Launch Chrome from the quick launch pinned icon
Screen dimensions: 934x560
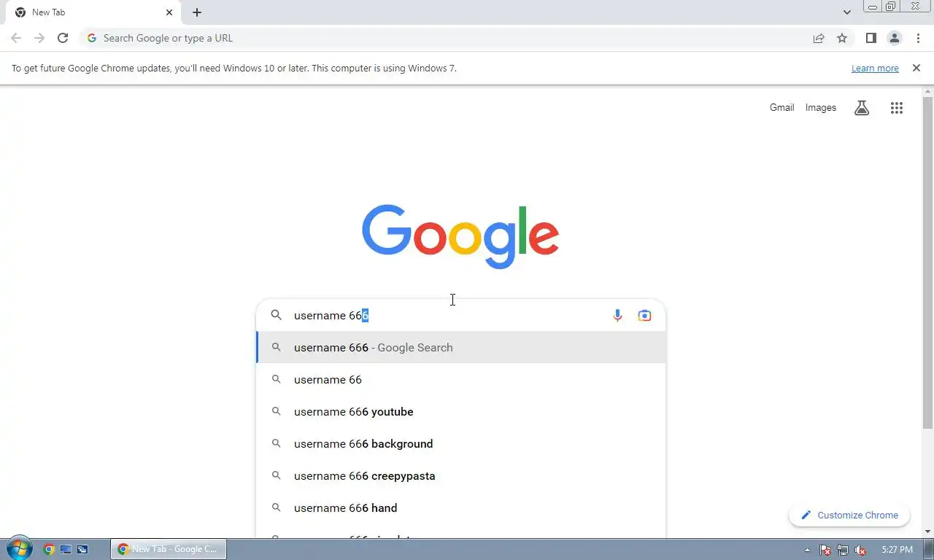click(x=49, y=549)
